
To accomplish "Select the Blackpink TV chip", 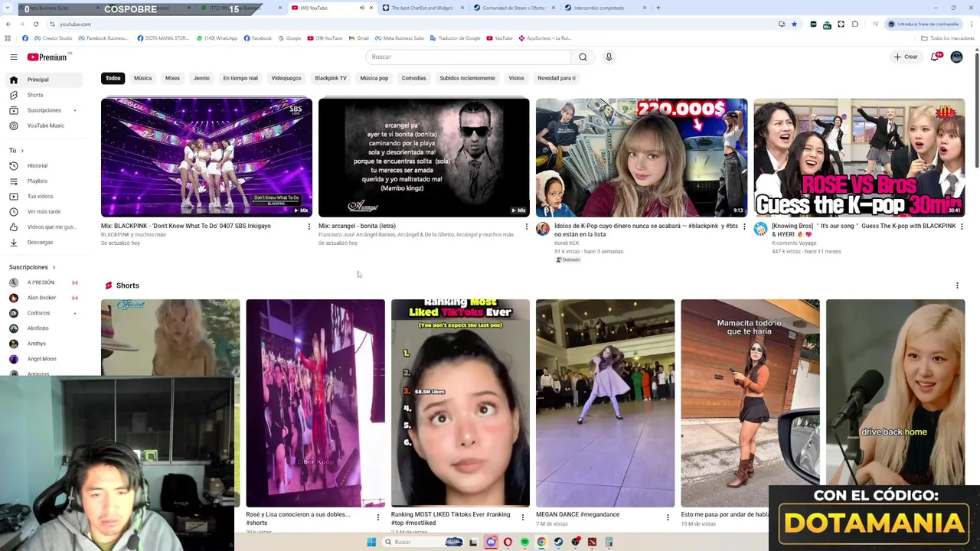I will click(x=331, y=78).
